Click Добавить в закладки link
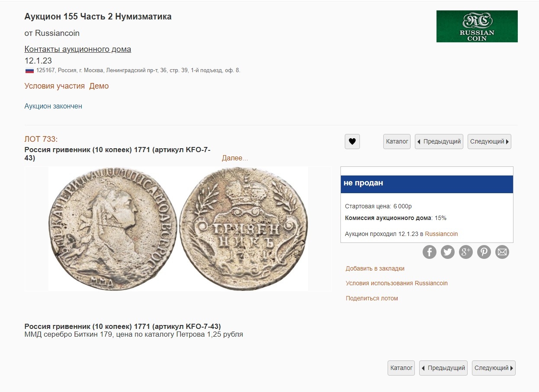The height and width of the screenshot is (392, 539). pyautogui.click(x=375, y=268)
